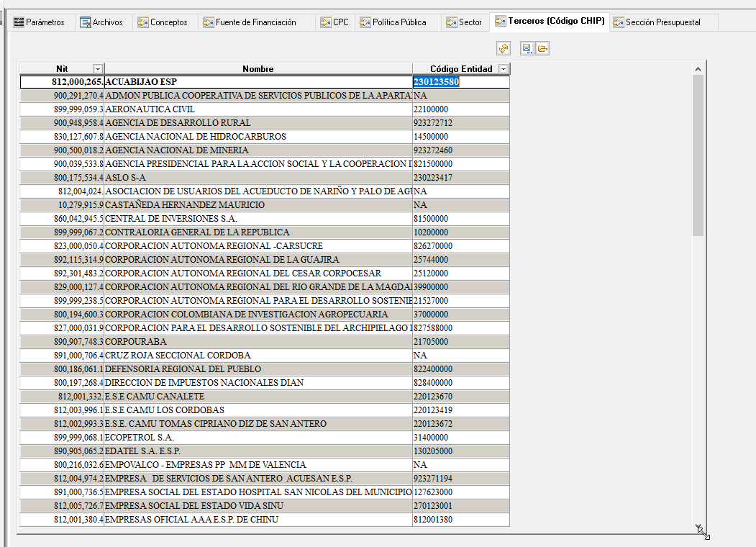756x547 pixels.
Task: Open the Archivos tab
Action: click(101, 22)
